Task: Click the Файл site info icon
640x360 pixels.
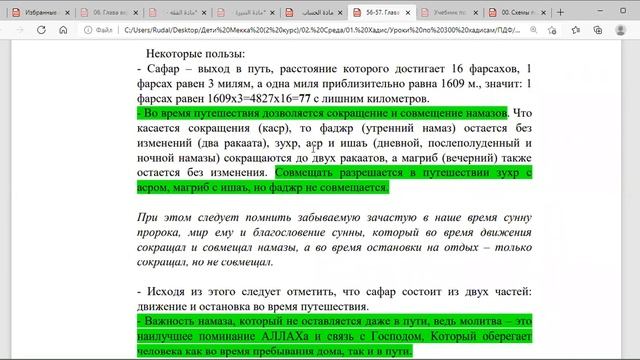Action: 88,30
